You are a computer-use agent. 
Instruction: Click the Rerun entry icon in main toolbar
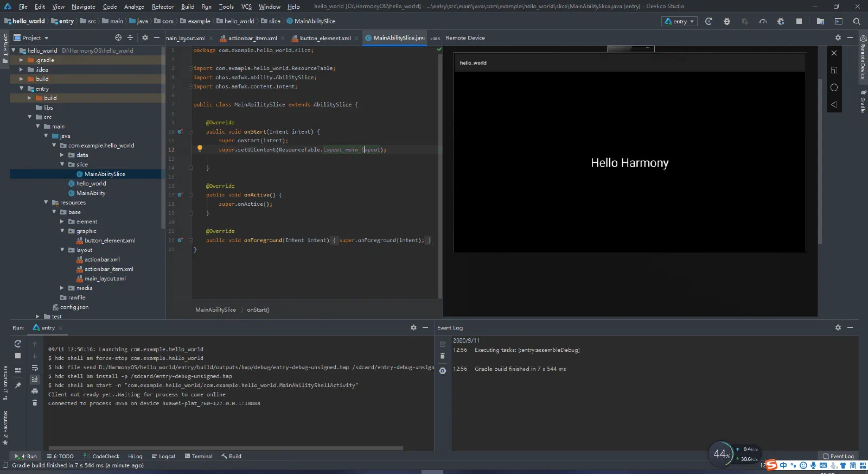[x=709, y=21]
